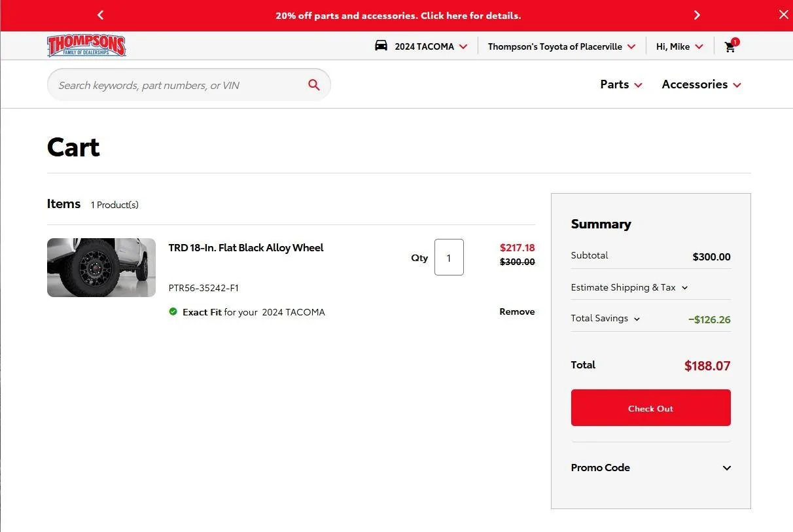
Task: Open Thompson's Toyota of Placerville dealer dropdown
Action: tap(561, 46)
